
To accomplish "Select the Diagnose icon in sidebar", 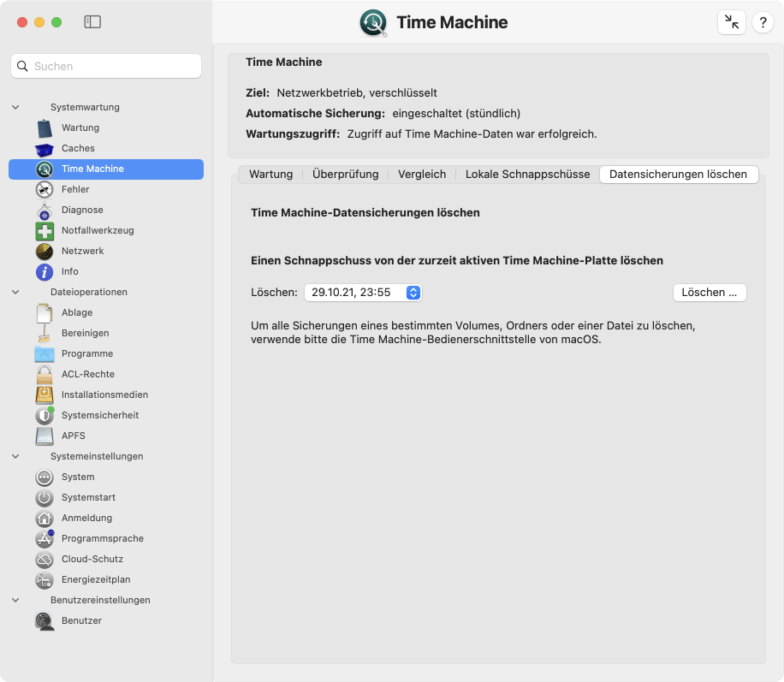I will pos(45,210).
